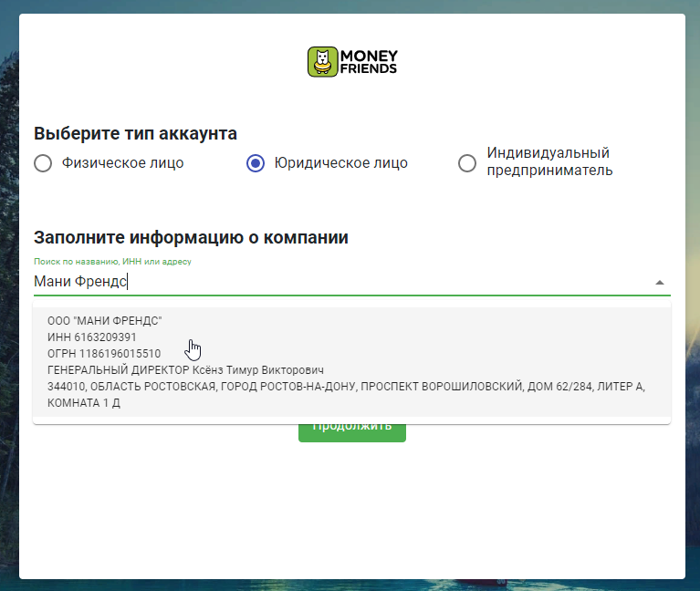Click the Money Friends logo
Screen dimensions: 700x591
click(x=352, y=62)
